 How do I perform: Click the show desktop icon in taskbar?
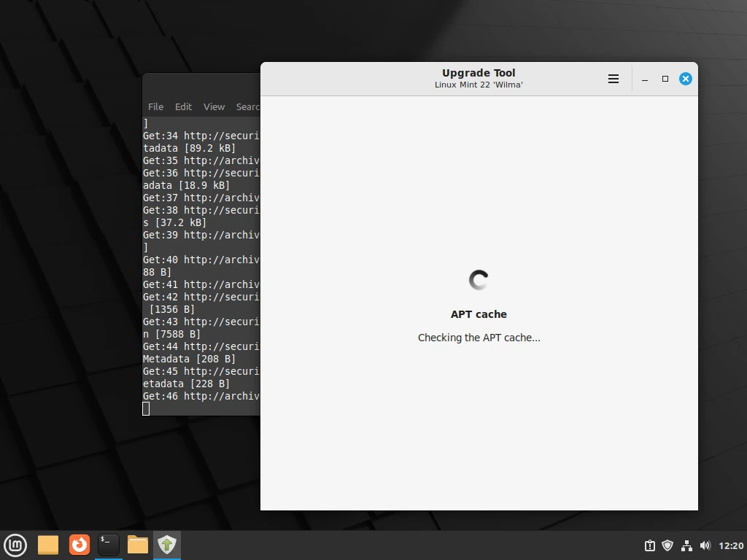click(x=48, y=545)
